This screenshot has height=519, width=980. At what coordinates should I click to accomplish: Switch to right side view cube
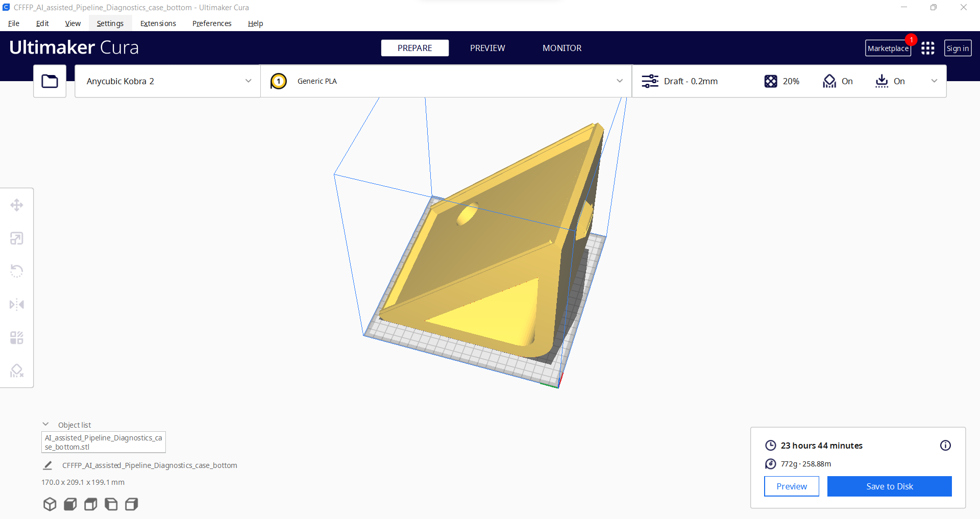click(131, 504)
